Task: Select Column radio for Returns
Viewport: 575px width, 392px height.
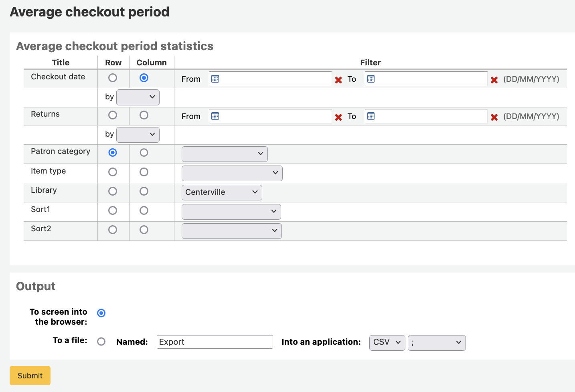Action: [144, 115]
